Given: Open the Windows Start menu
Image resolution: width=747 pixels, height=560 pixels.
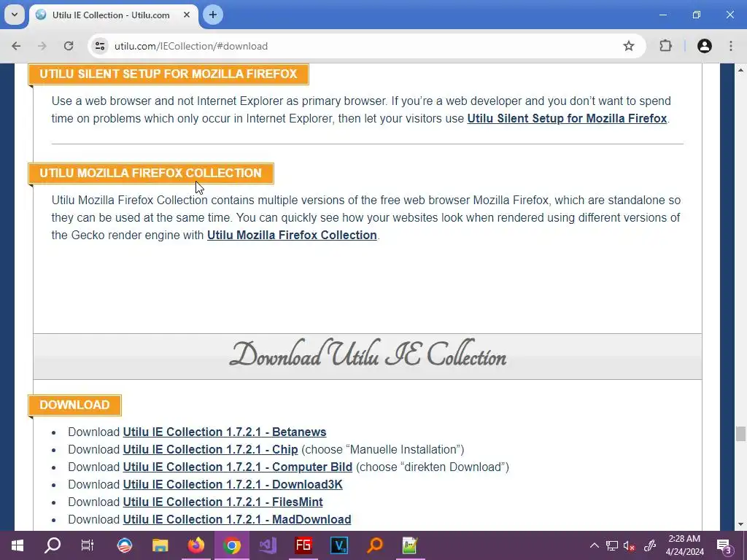Looking at the screenshot, I should point(18,545).
